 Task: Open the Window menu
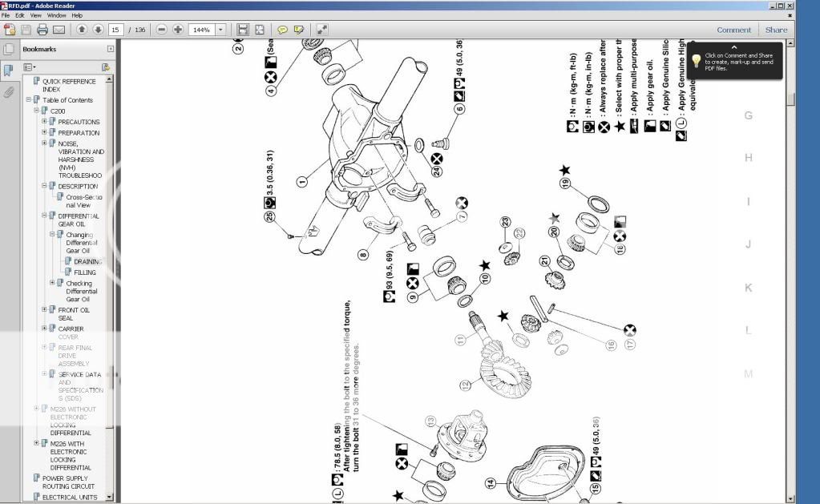point(56,14)
